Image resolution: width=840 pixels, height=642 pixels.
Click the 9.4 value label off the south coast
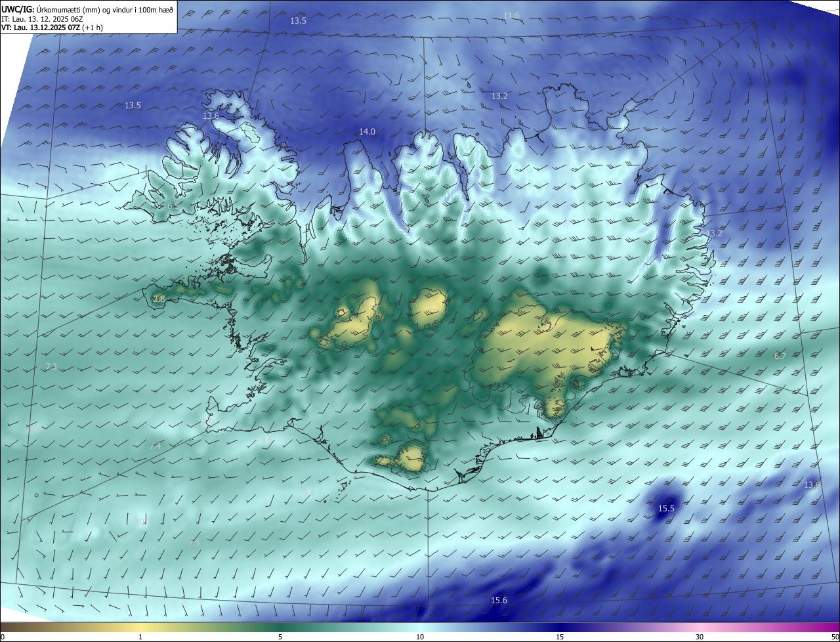tap(308, 492)
